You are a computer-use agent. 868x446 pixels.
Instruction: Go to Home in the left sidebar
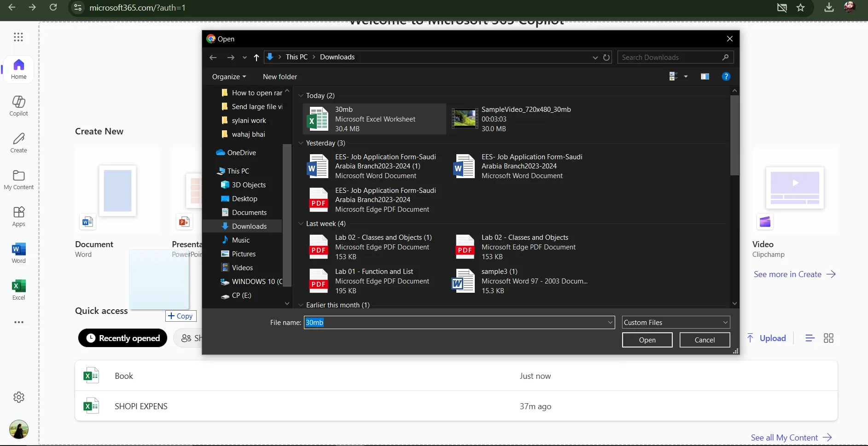19,70
